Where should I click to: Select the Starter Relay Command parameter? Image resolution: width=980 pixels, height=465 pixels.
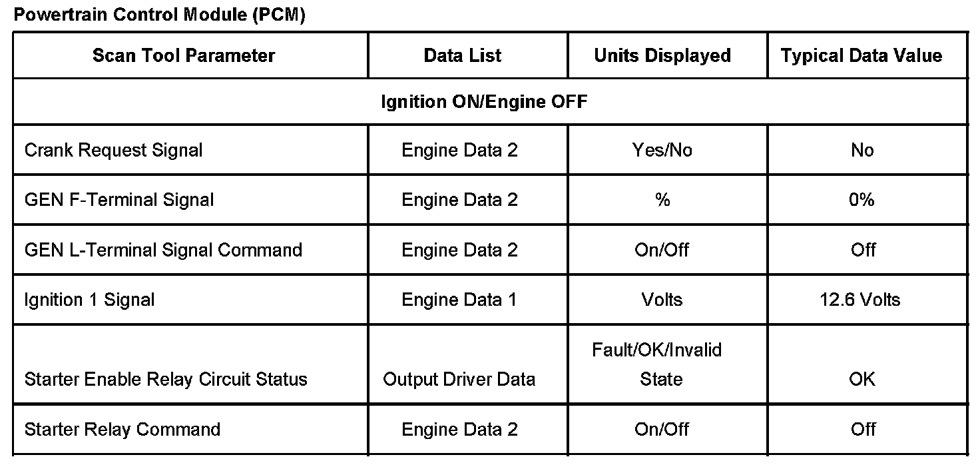pos(122,429)
